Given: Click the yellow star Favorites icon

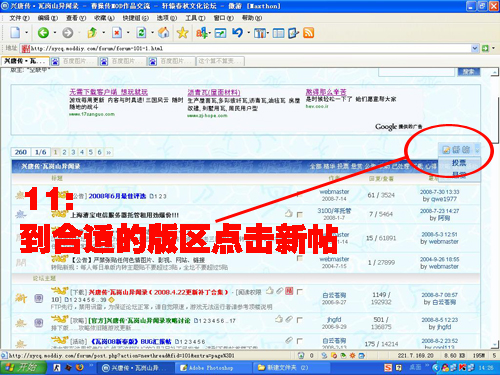Looking at the screenshot, I should (x=182, y=33).
